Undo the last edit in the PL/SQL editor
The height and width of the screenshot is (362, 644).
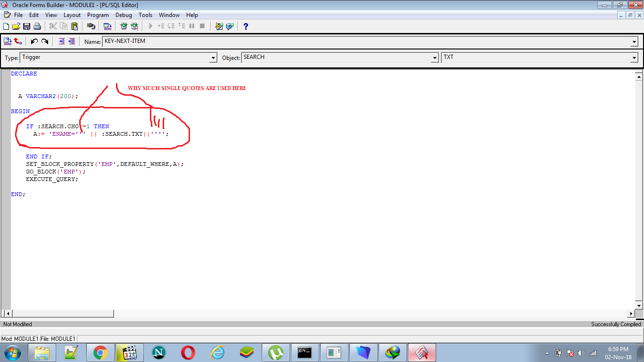tap(34, 41)
